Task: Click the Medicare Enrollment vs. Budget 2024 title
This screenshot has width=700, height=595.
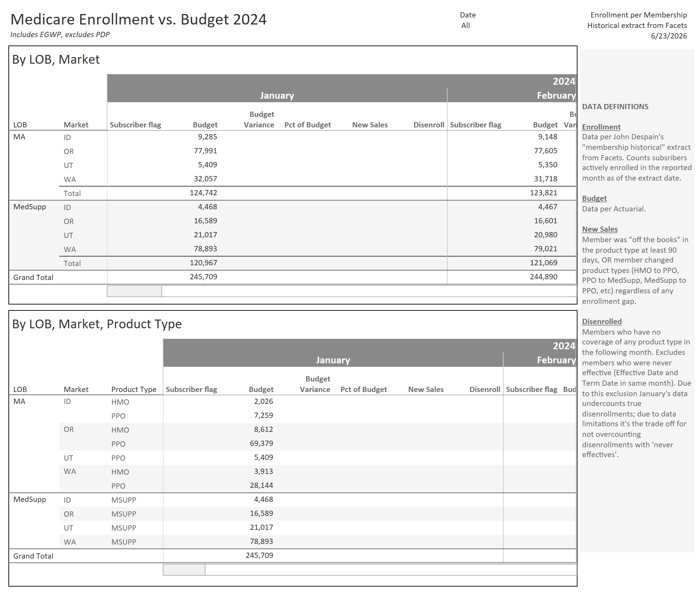Action: (139, 19)
